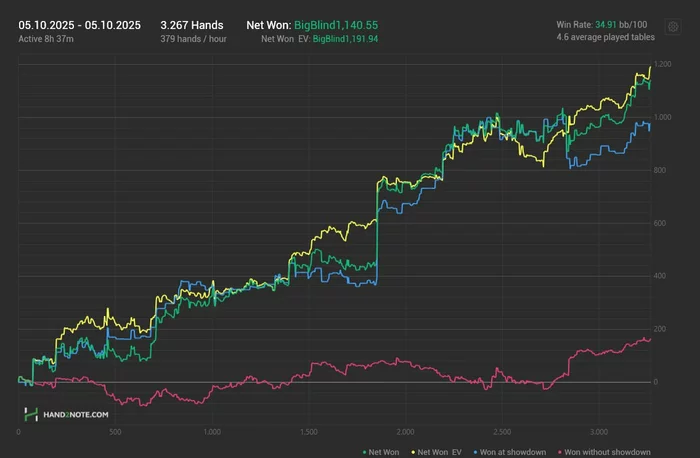Image resolution: width=700 pixels, height=458 pixels.
Task: Click the 1,000 mark on the x-axis
Action: tap(212, 432)
